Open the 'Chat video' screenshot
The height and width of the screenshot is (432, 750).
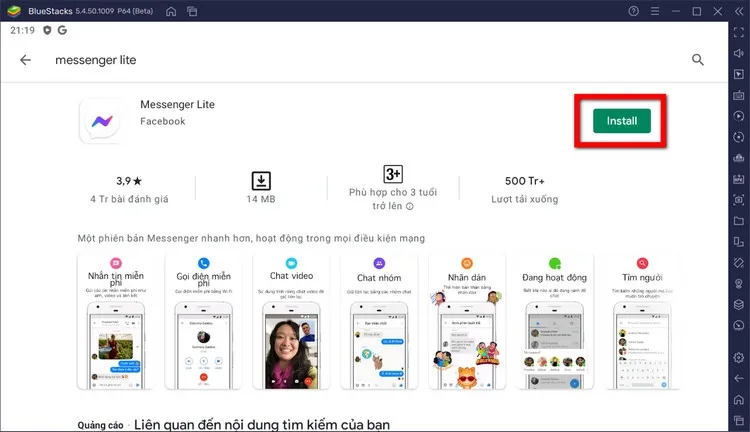pos(291,321)
